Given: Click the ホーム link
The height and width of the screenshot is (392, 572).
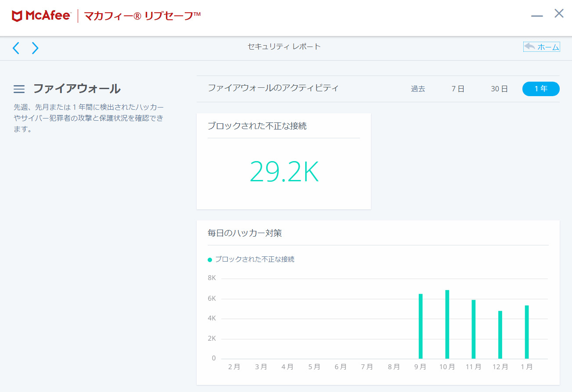Looking at the screenshot, I should point(548,47).
